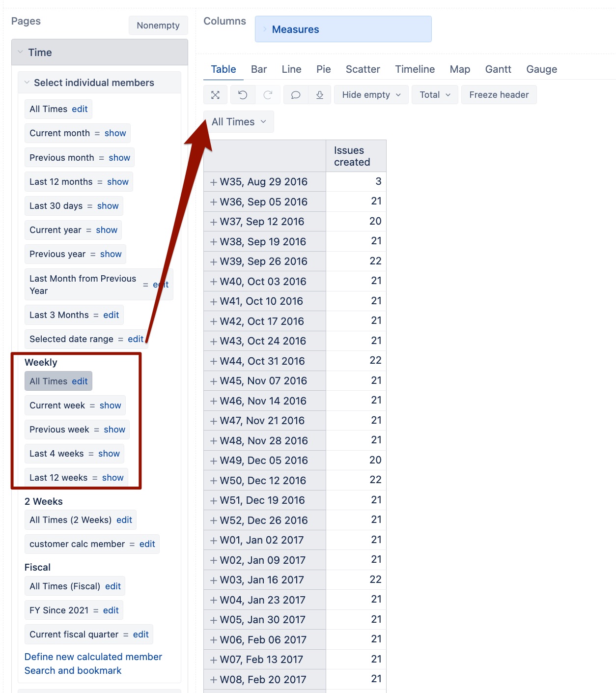Image resolution: width=616 pixels, height=693 pixels.
Task: Click the undo arrow icon
Action: [243, 95]
